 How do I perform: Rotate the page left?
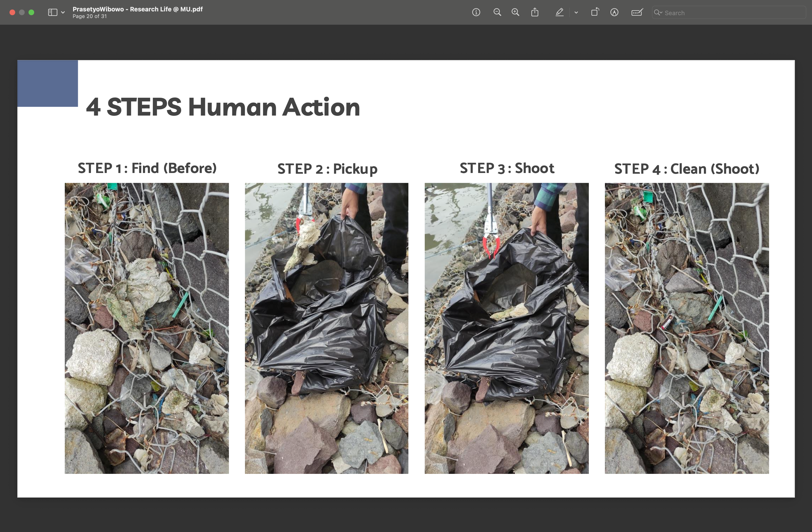point(595,13)
